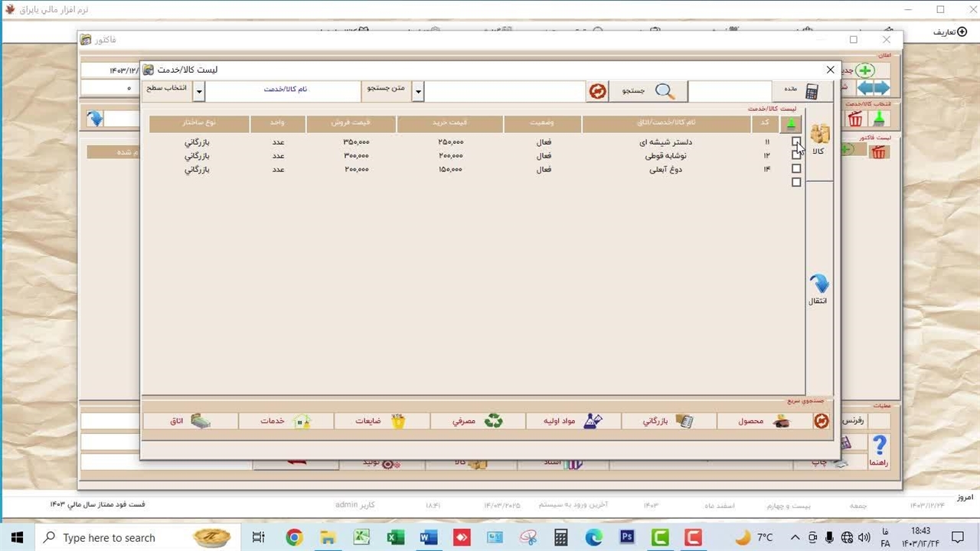
Task: Click the ضایعات quick filter button
Action: point(381,421)
